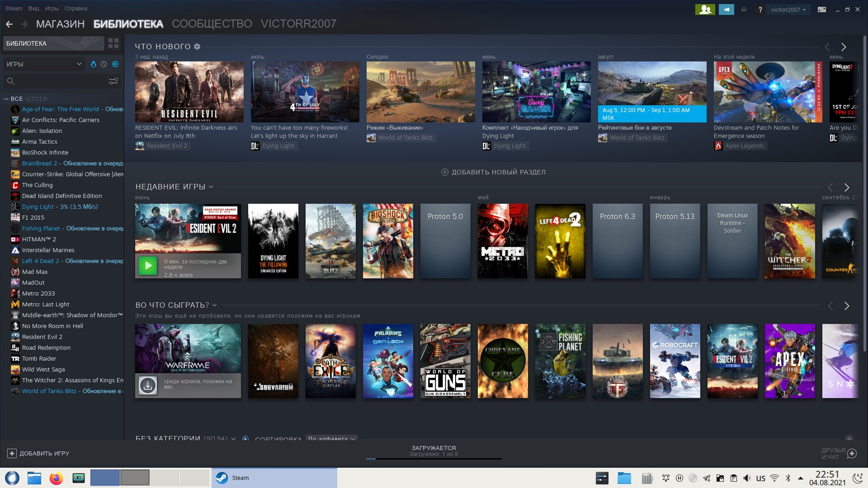Open the VICTORR2007 profile tab
Image resolution: width=868 pixels, height=488 pixels.
click(x=298, y=24)
